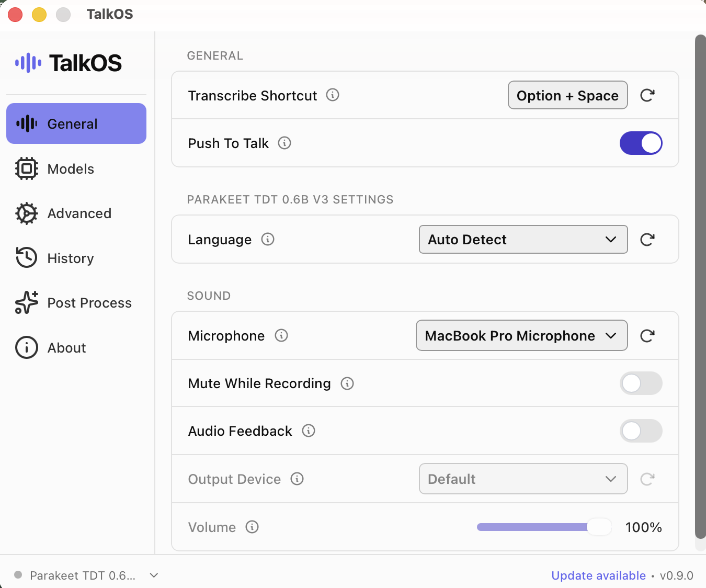The image size is (706, 588).
Task: Click the Language label text
Action: [220, 240]
